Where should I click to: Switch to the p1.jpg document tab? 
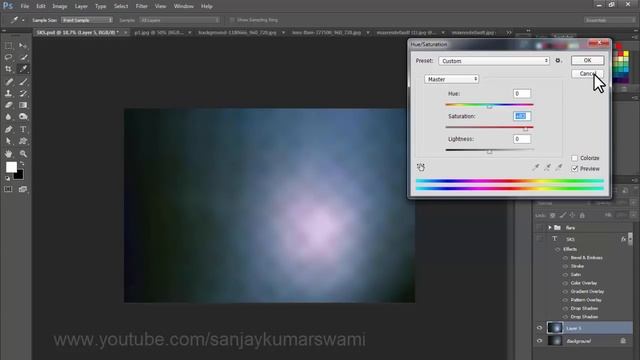pyautogui.click(x=159, y=32)
